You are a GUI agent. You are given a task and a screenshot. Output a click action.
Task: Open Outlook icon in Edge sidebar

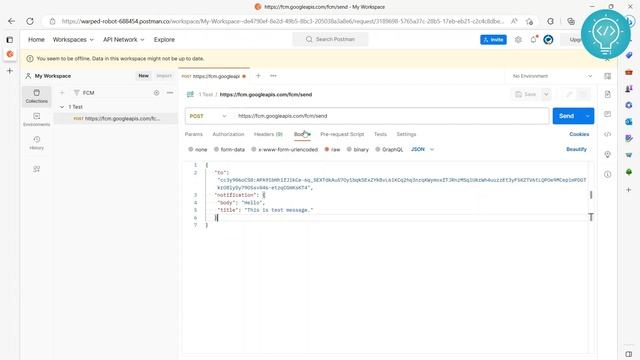pos(629,122)
